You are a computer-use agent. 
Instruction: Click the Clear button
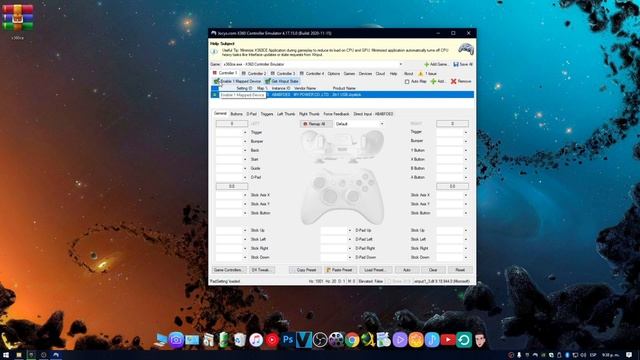[433, 270]
